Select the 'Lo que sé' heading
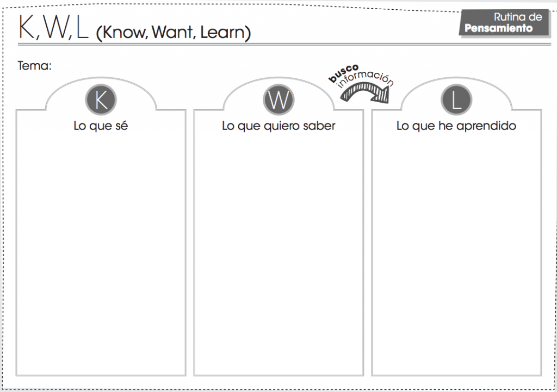557x392 pixels. coord(101,126)
